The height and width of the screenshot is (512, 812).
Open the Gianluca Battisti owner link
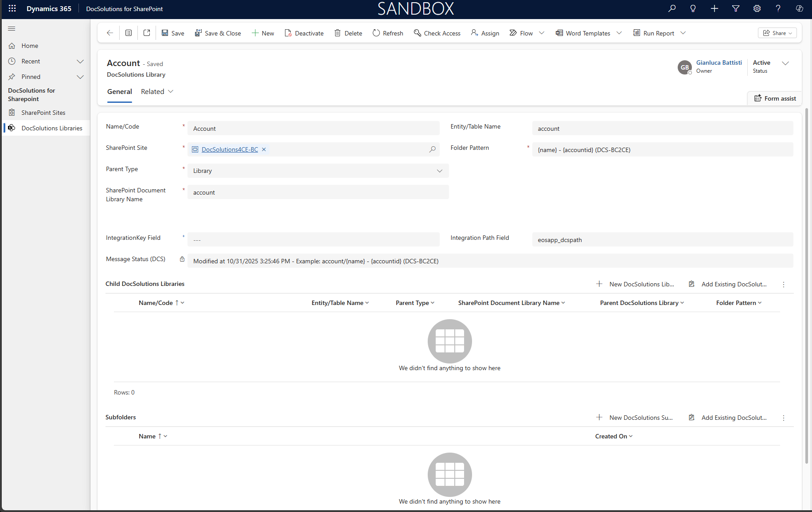[718, 63]
